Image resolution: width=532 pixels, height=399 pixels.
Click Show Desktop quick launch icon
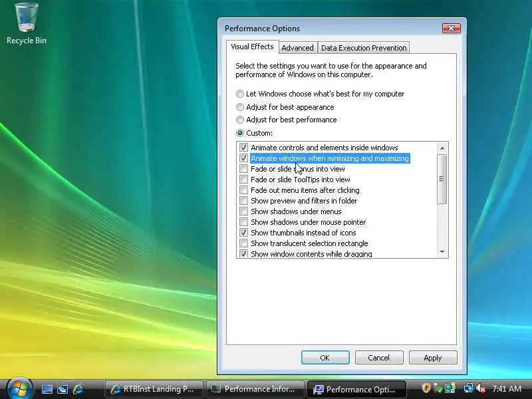(47, 389)
